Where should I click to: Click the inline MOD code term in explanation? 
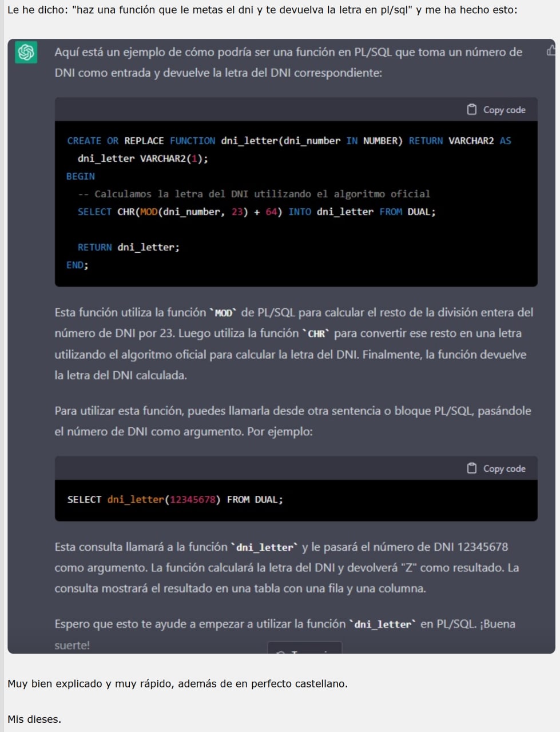[x=223, y=313]
